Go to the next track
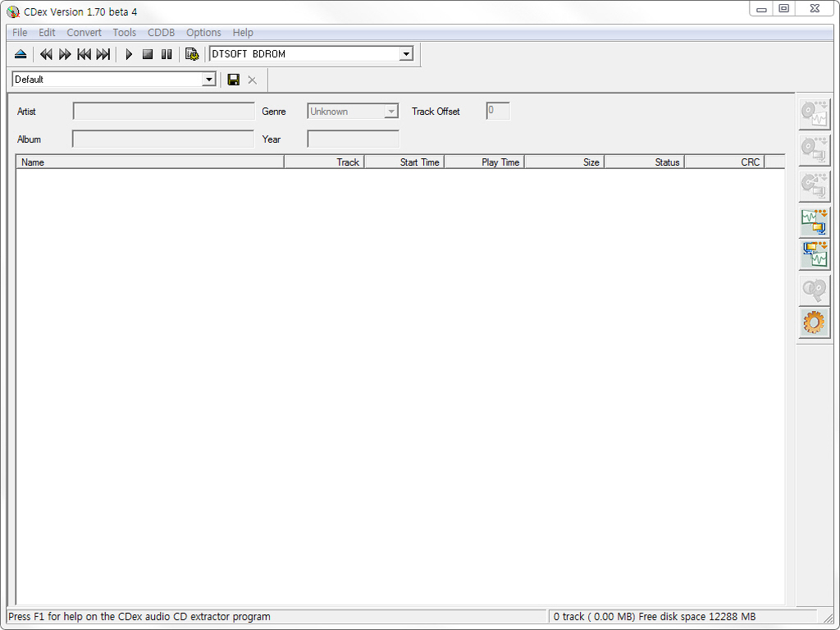 (x=103, y=54)
